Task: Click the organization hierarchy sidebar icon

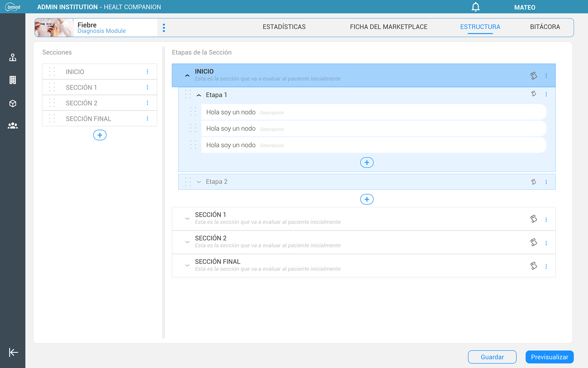Action: coord(13,57)
